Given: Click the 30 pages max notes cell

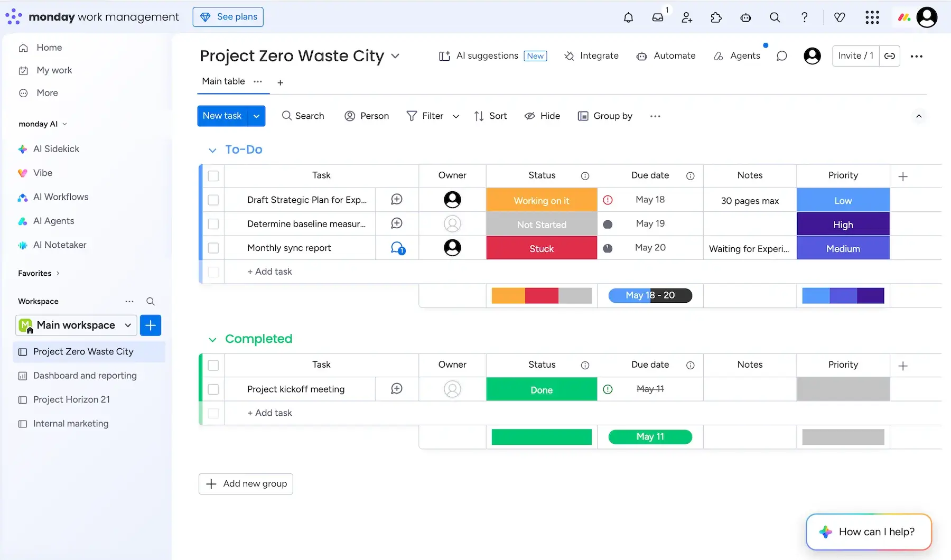Looking at the screenshot, I should [x=750, y=200].
